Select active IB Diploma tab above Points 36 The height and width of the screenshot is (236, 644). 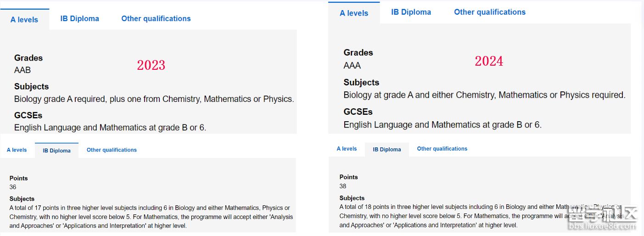[56, 151]
